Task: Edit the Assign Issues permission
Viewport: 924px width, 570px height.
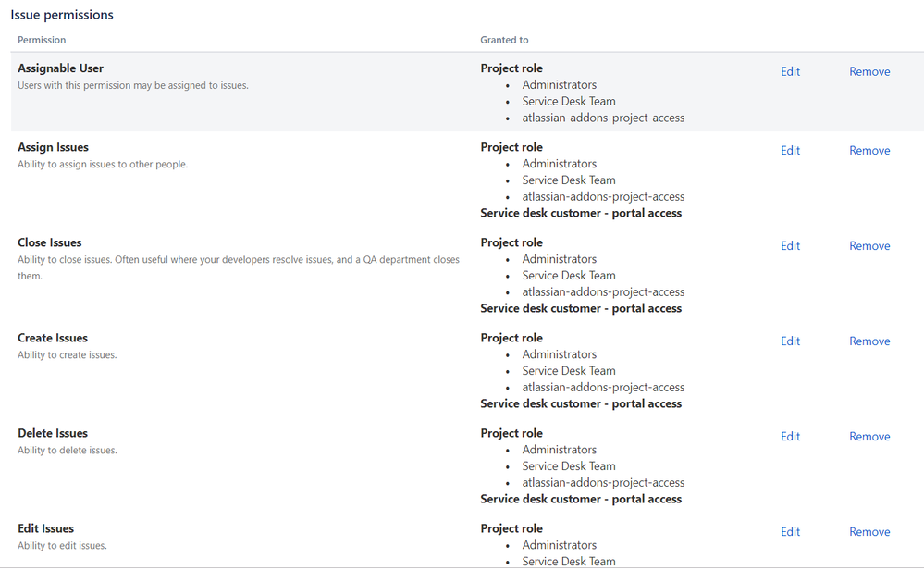Action: point(790,151)
